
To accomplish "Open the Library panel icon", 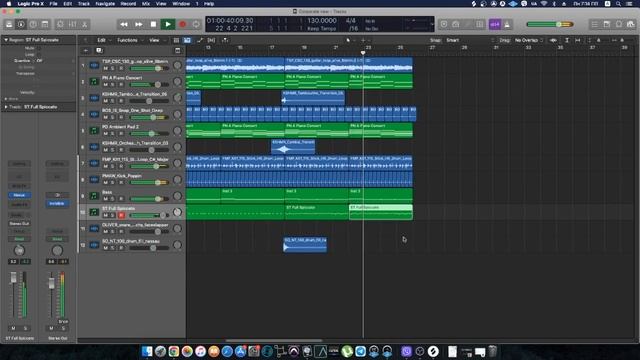I will 9,24.
